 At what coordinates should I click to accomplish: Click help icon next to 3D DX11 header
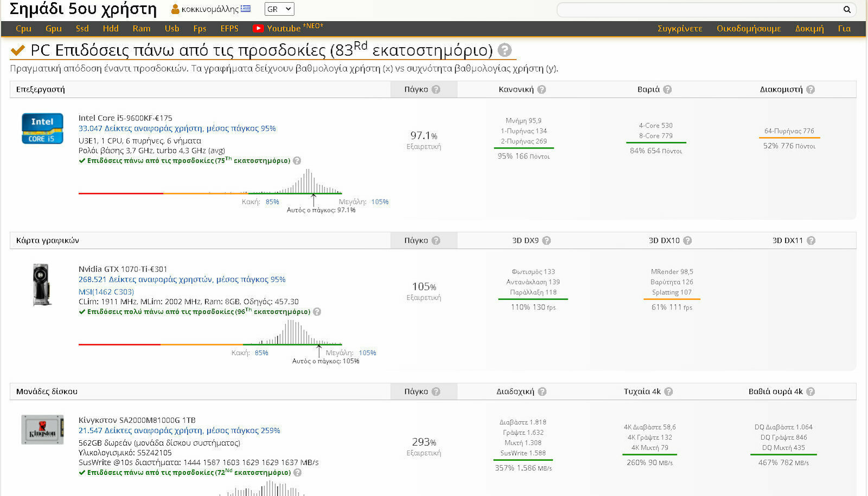click(811, 240)
